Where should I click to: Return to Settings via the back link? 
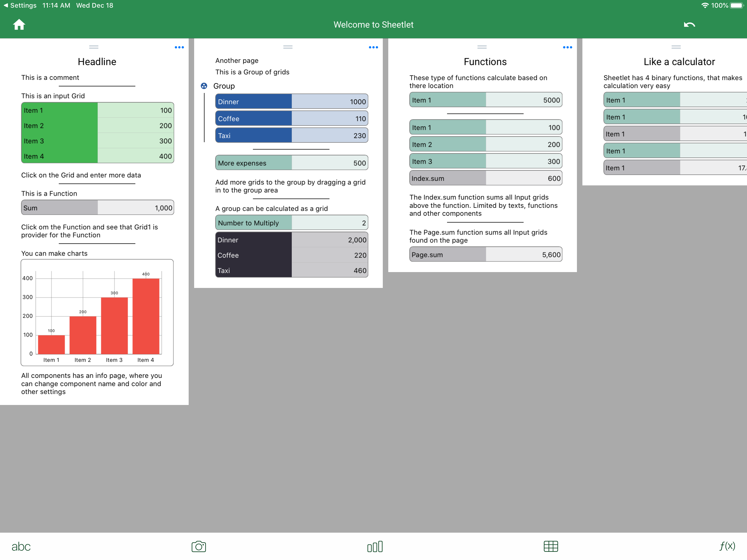(x=20, y=5)
